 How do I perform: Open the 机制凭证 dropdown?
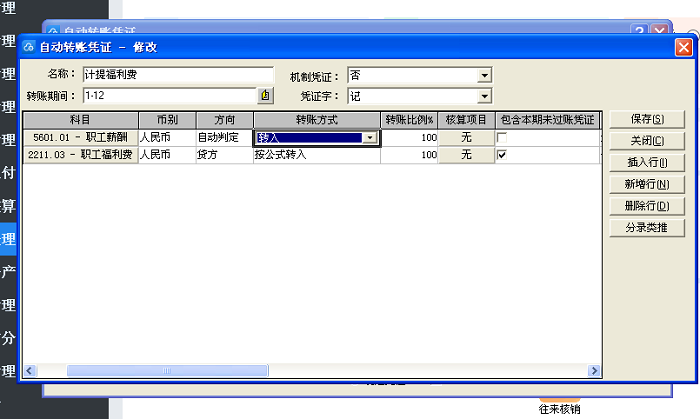485,76
